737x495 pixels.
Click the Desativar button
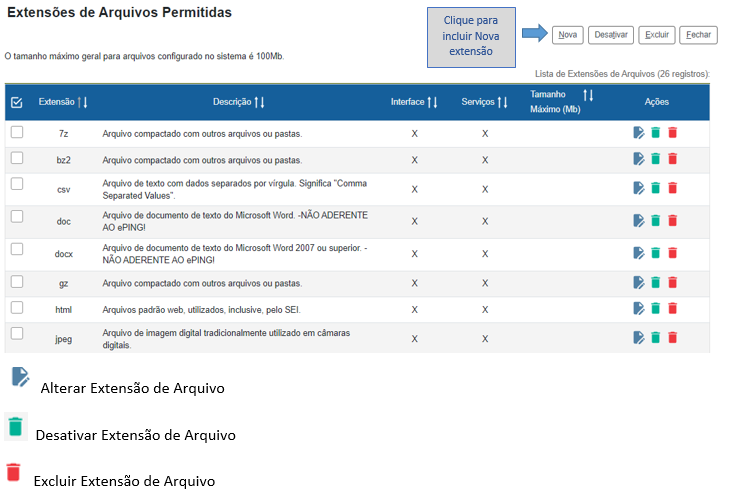pos(611,35)
